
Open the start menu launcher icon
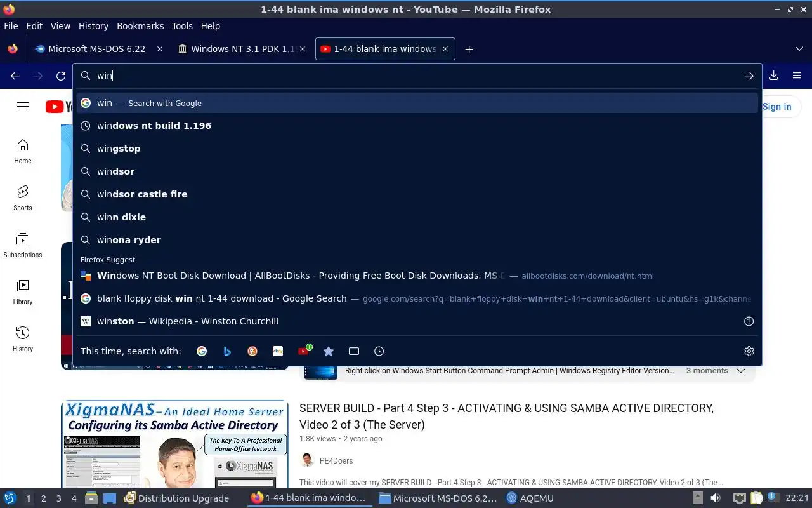click(10, 498)
